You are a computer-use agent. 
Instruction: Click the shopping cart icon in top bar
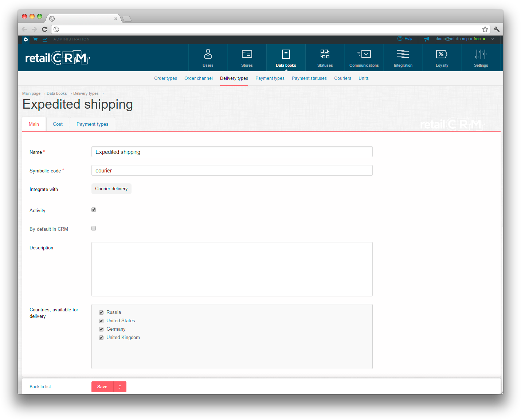(35, 39)
